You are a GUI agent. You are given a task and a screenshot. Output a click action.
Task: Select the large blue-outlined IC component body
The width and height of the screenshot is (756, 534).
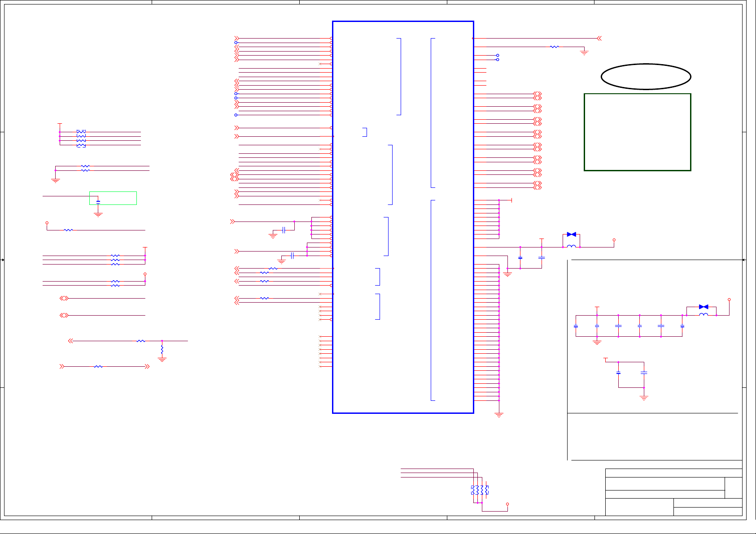point(403,217)
